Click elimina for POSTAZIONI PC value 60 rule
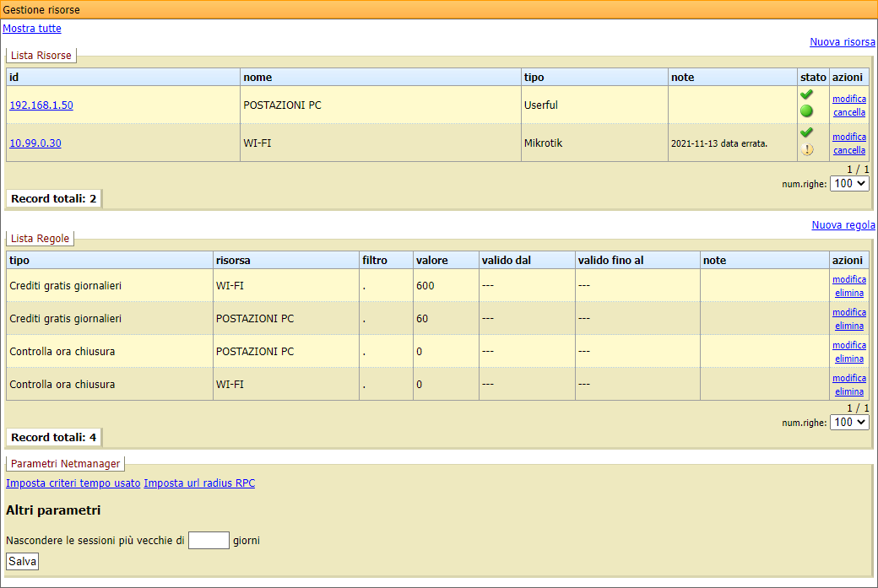 pos(848,326)
